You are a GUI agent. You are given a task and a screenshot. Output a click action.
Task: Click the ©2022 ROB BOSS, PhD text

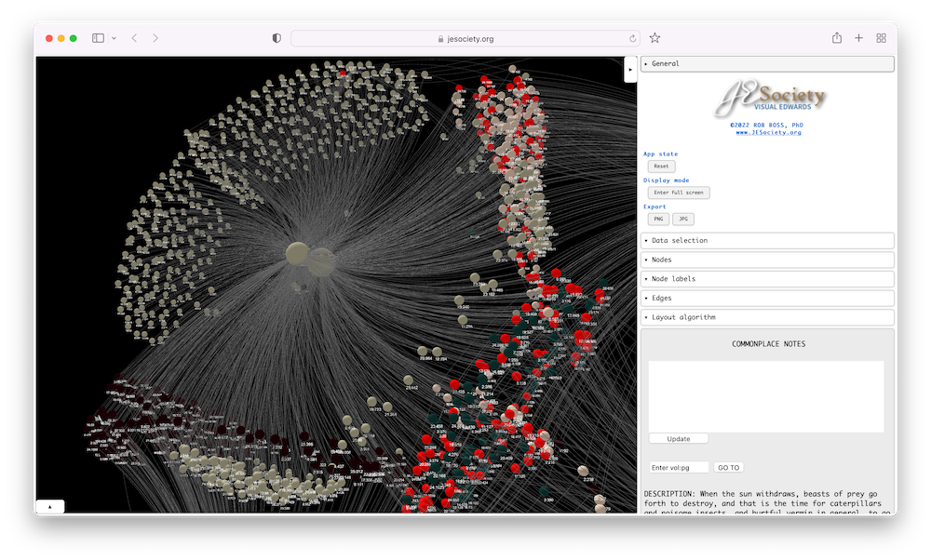766,126
